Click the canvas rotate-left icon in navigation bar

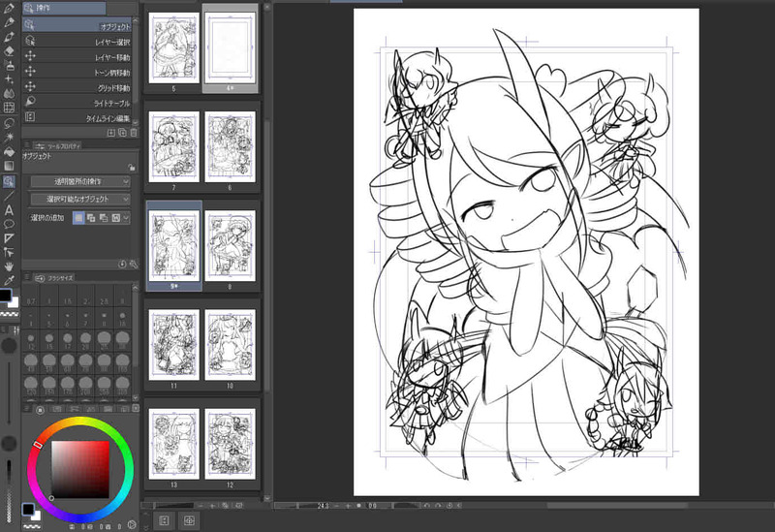click(x=426, y=505)
